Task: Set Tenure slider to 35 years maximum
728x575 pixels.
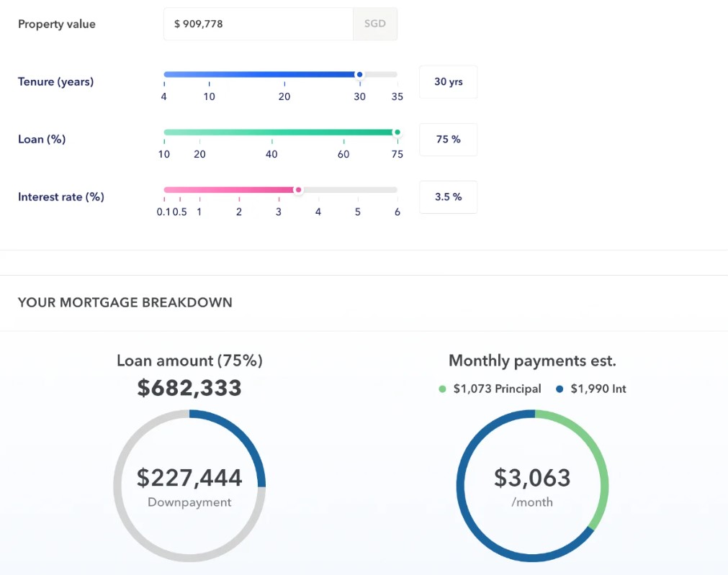Action: [397, 74]
